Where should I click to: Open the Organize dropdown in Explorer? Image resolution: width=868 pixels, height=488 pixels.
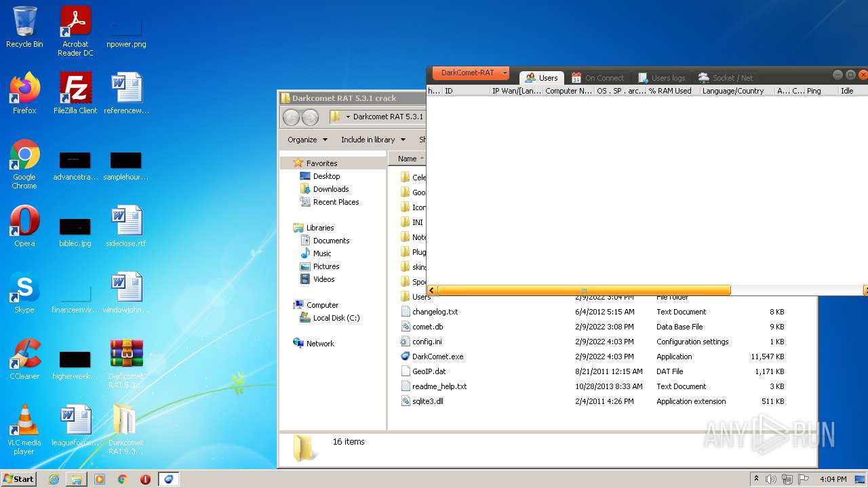pyautogui.click(x=307, y=140)
